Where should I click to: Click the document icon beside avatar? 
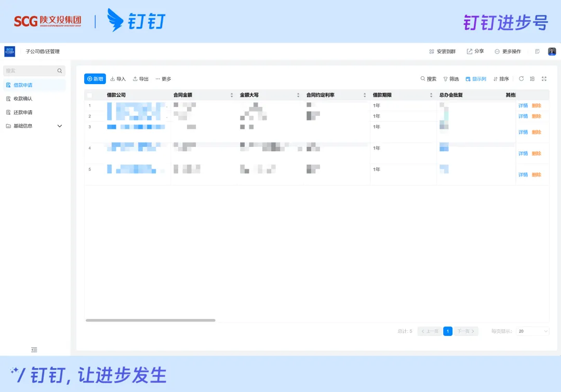click(x=538, y=51)
